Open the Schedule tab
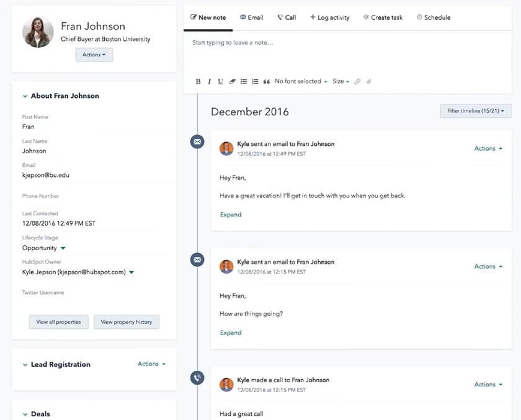The height and width of the screenshot is (420, 521). click(434, 17)
